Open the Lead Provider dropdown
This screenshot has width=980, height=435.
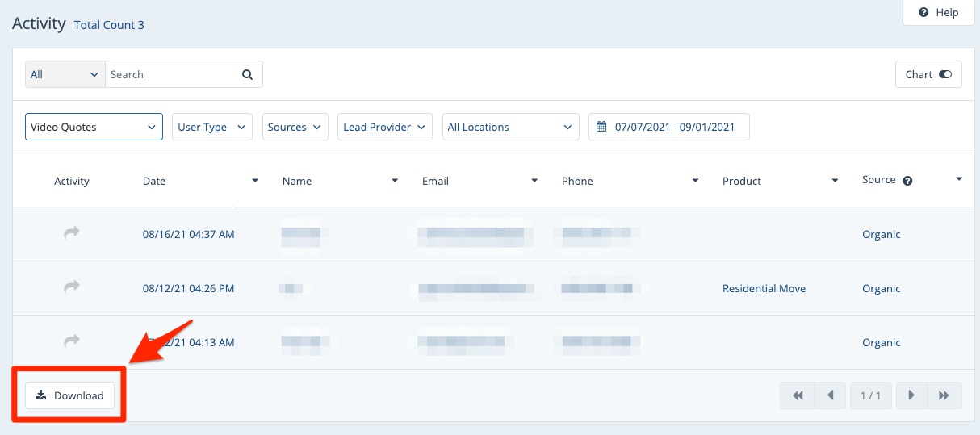coord(384,127)
